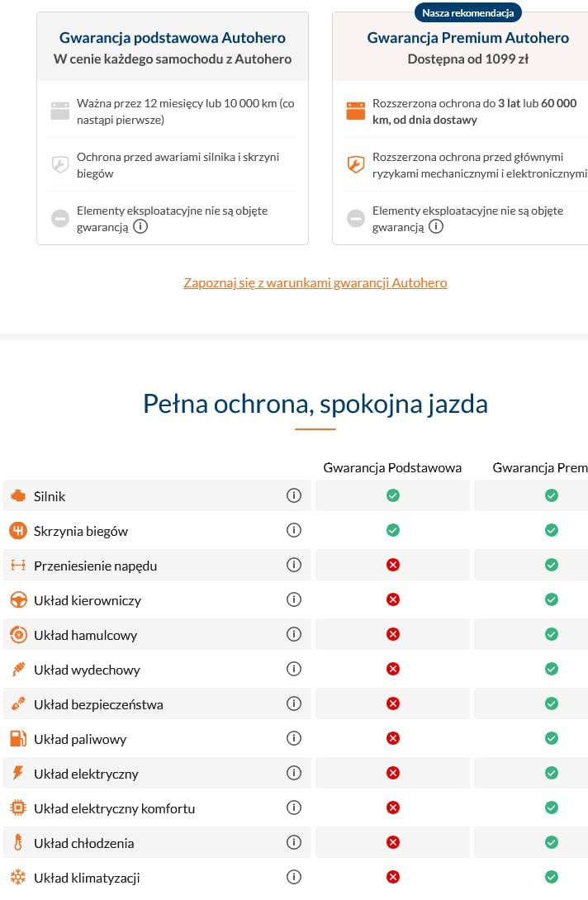
Task: Select Gwarancja podstawowa Autohero card heading
Action: [173, 38]
